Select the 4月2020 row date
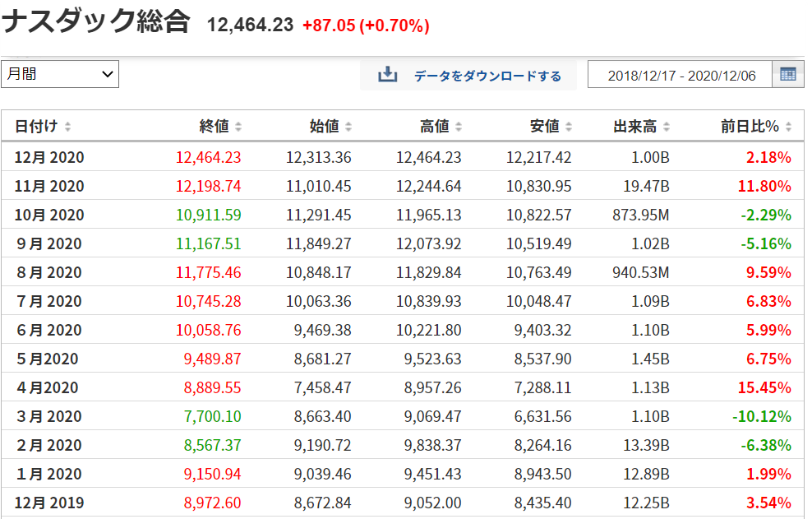The height and width of the screenshot is (519, 812). point(47,387)
